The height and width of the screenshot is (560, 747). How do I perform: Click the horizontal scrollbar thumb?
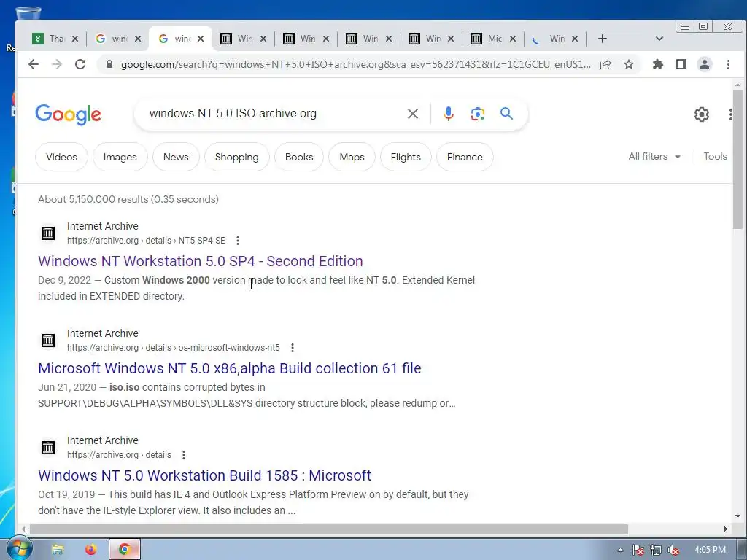point(329,529)
